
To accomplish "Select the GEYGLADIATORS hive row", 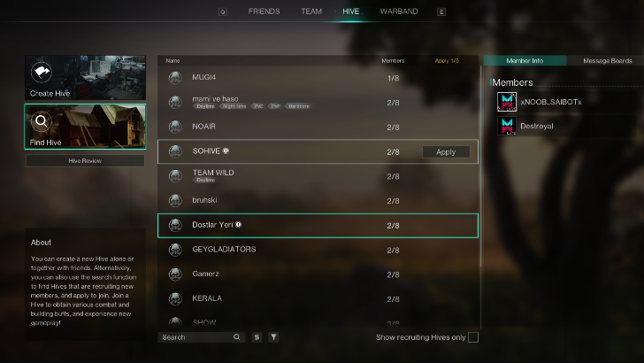I will click(x=318, y=250).
